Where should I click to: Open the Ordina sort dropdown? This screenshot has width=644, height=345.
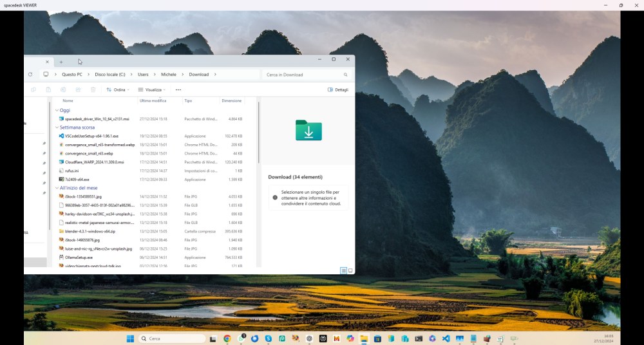pos(118,90)
